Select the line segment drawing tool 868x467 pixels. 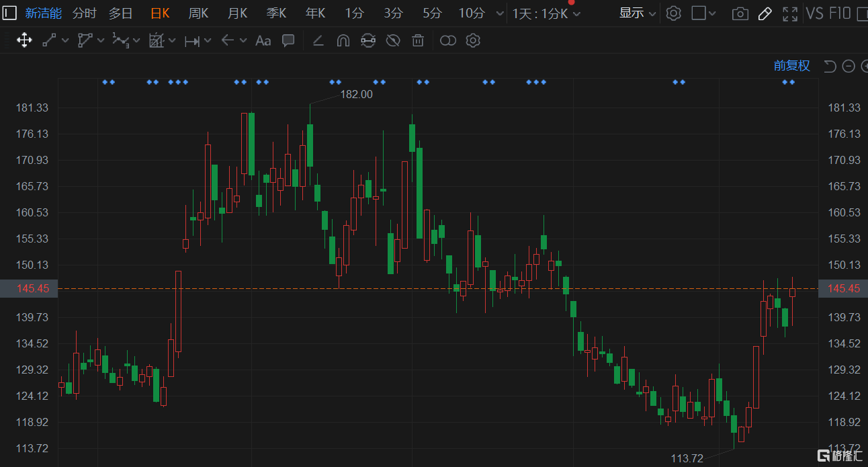[49, 40]
